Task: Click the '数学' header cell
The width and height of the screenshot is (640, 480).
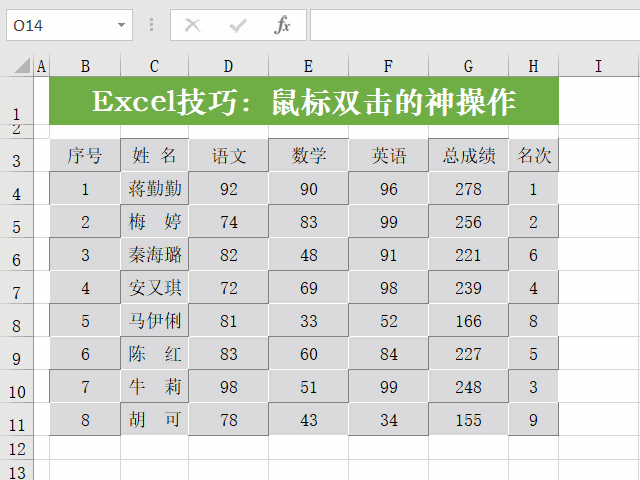Action: click(308, 155)
